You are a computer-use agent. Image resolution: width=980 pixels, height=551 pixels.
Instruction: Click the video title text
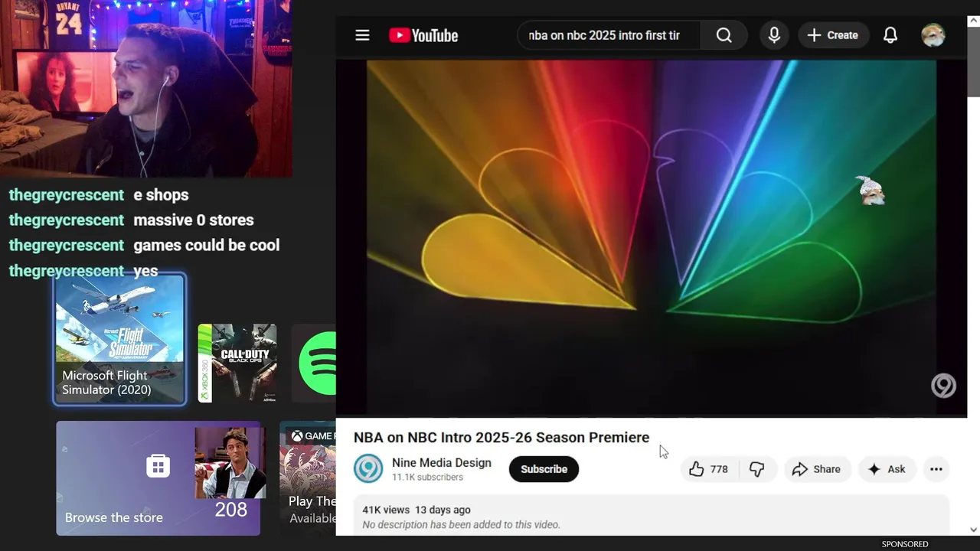coord(501,438)
